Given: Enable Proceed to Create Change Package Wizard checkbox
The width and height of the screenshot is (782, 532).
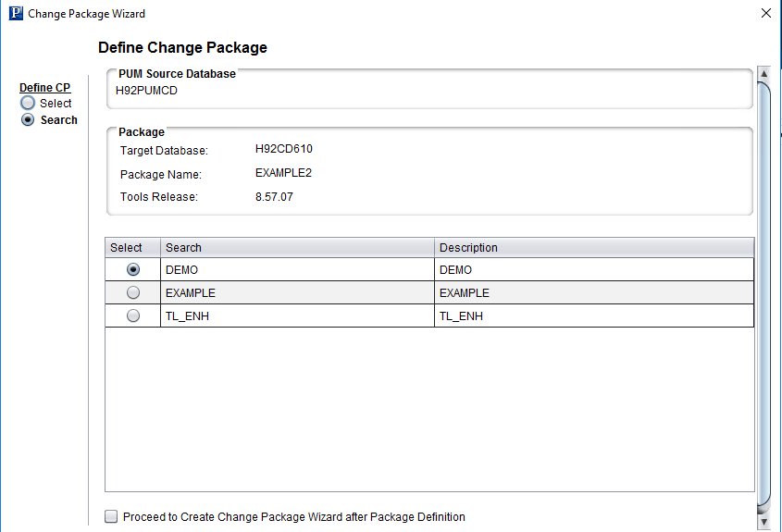Looking at the screenshot, I should [111, 516].
